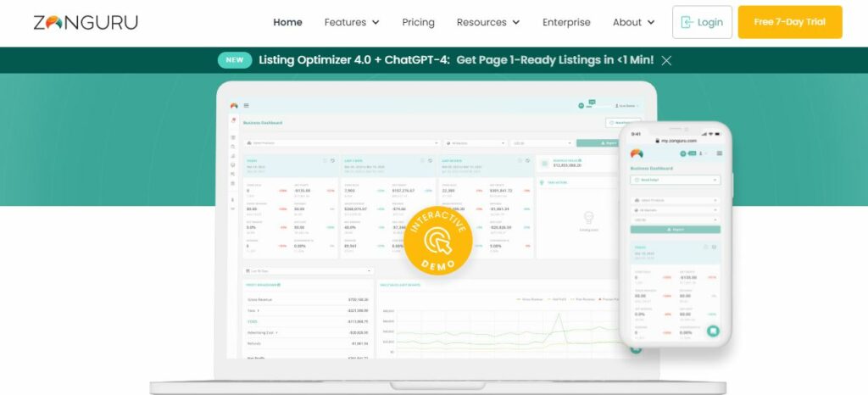Viewport: 868px width, 395px height.
Task: Click hamburger menu icon in laptop dashboard
Action: [x=247, y=105]
